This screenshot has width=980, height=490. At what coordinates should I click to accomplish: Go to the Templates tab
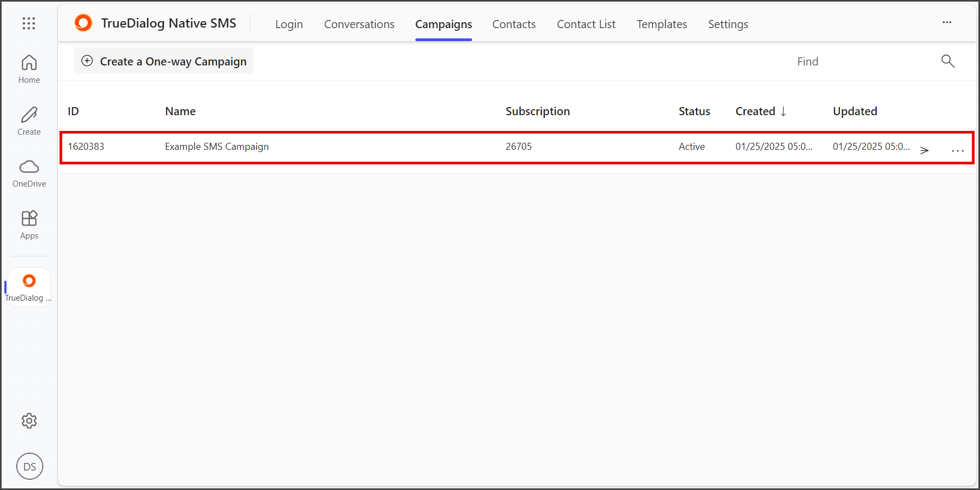point(661,24)
